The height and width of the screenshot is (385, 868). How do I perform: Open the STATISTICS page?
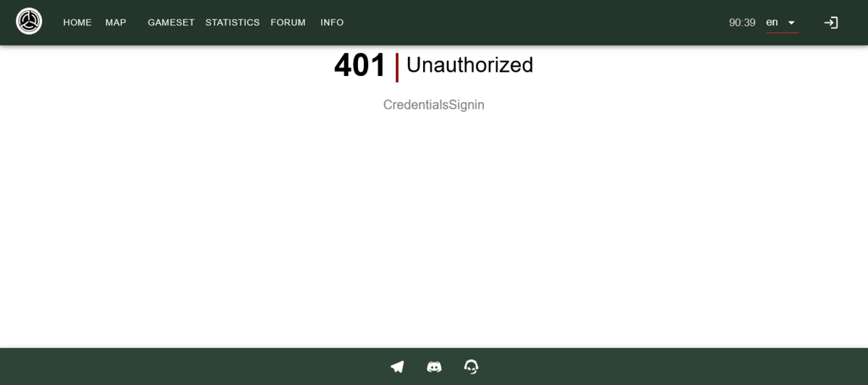click(x=232, y=22)
